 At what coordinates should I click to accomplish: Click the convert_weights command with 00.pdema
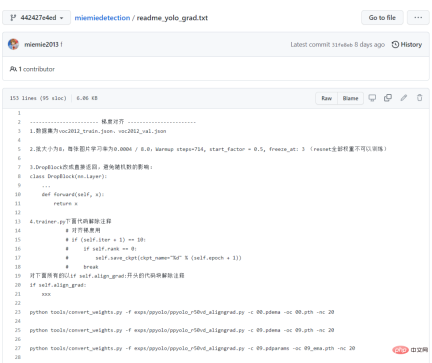[182, 312]
